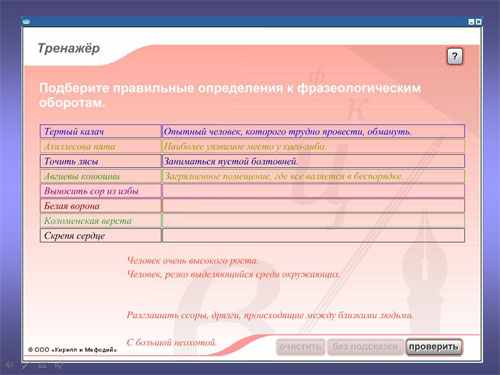500x375 pixels.
Task: Click the empty definition field for «Выносить сор из избы»
Action: (313, 191)
